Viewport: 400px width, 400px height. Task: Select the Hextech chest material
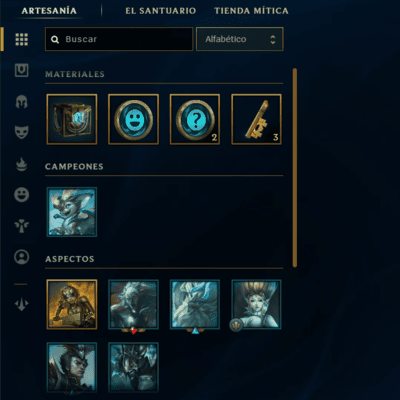(72, 119)
